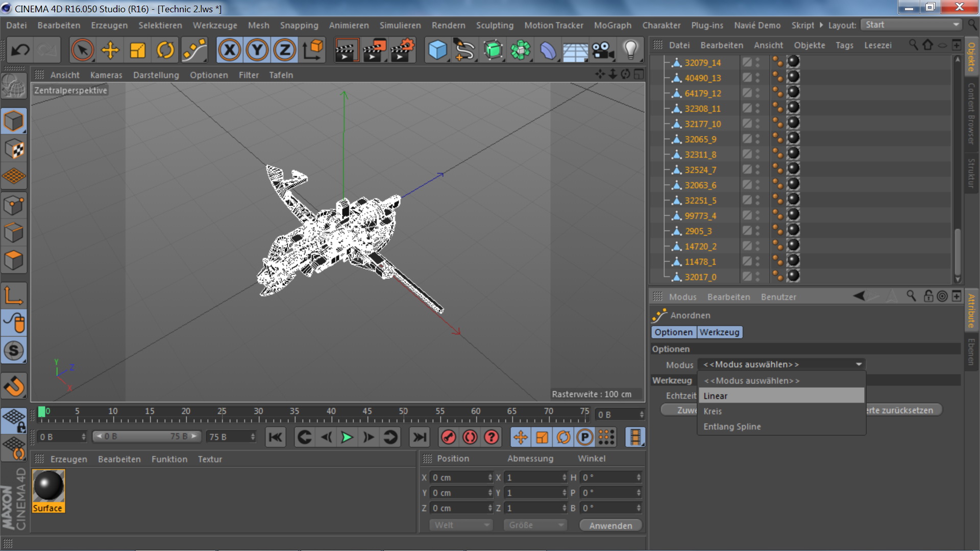Activate the Rotate tool
980x551 pixels.
165,50
